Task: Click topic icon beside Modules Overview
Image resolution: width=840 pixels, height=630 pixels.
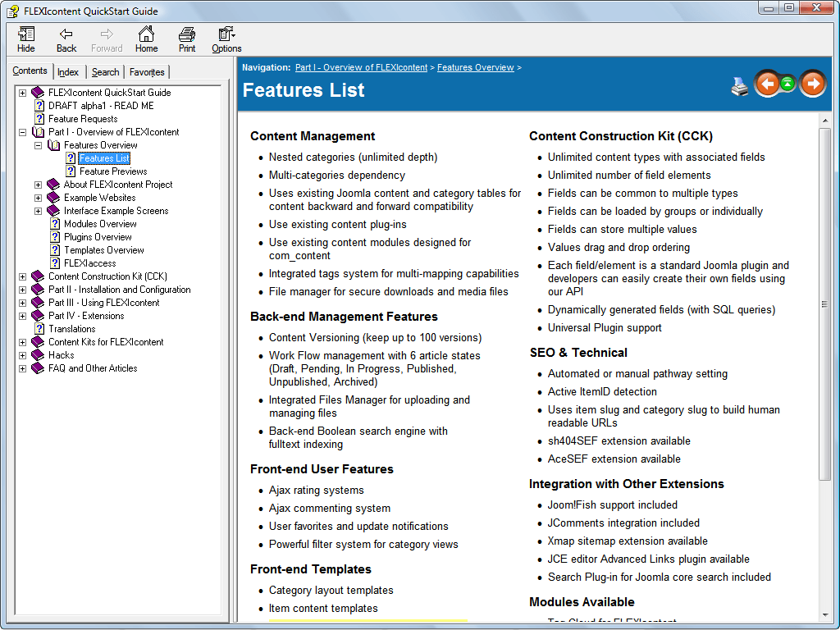Action: 55,224
